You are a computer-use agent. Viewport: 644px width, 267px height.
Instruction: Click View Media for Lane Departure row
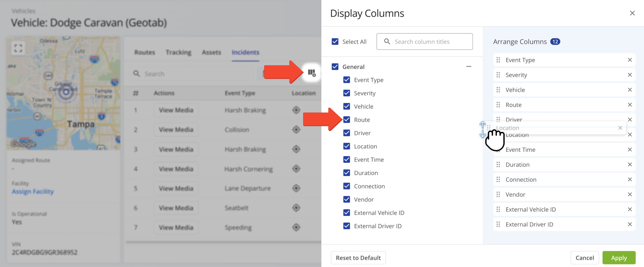[176, 188]
